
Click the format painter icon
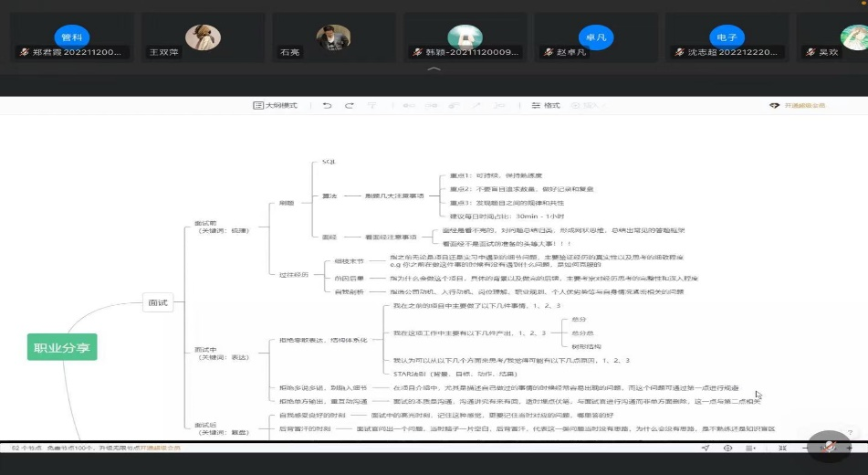tap(372, 106)
